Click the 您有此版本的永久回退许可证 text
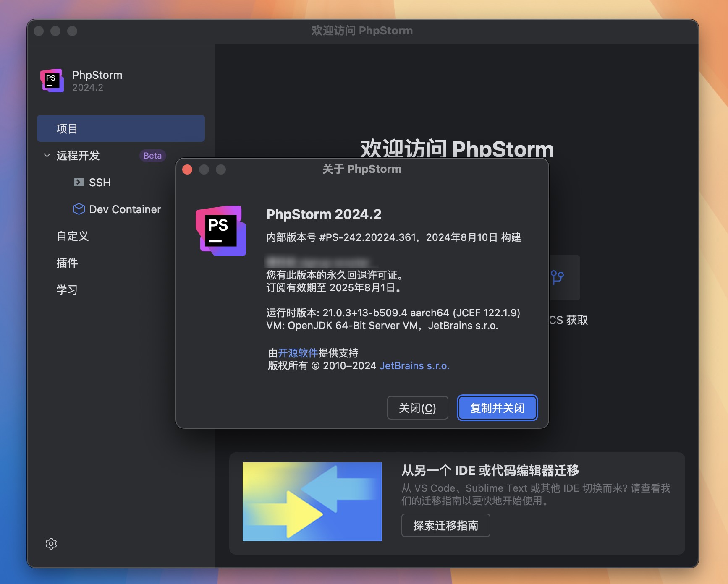Screen dimensions: 728x584 click(x=336, y=275)
